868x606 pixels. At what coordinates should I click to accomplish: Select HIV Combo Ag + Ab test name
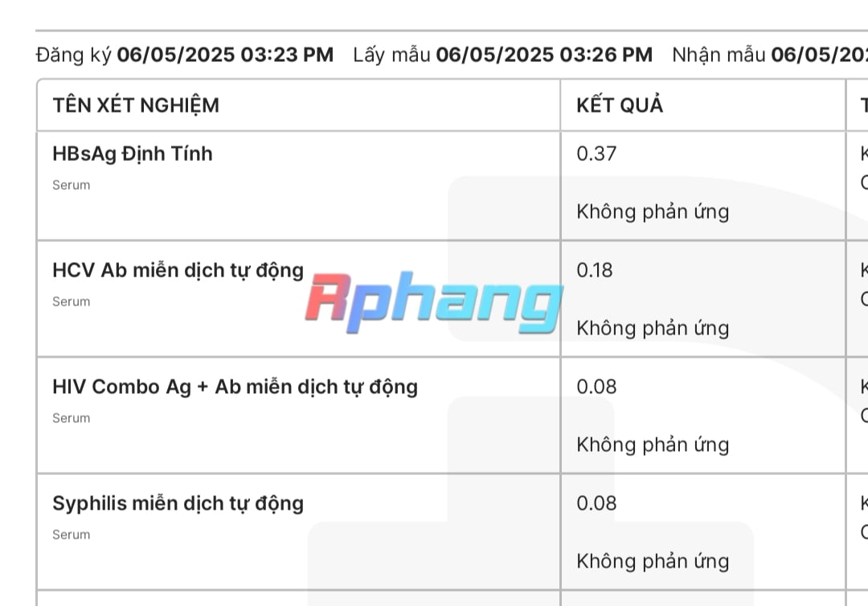[235, 387]
